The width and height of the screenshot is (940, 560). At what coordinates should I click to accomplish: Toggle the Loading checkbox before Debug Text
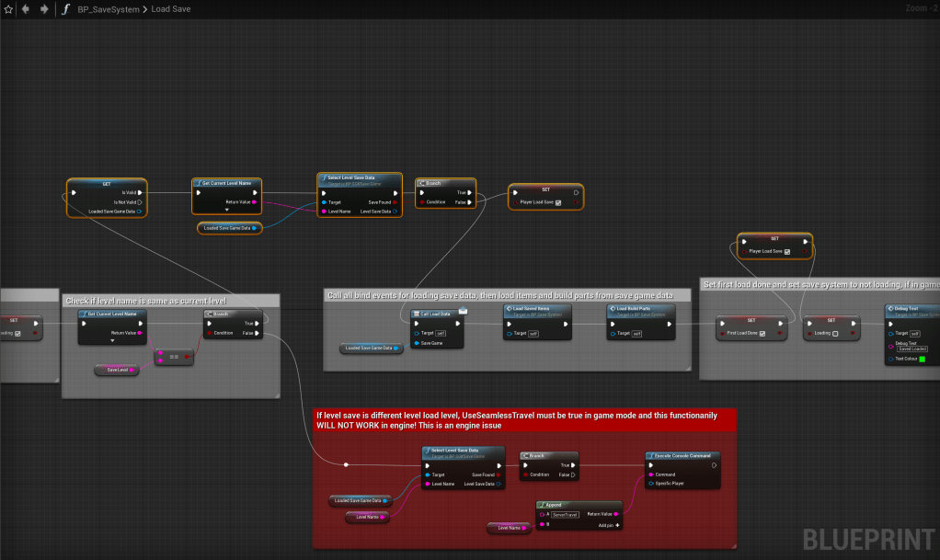[833, 333]
